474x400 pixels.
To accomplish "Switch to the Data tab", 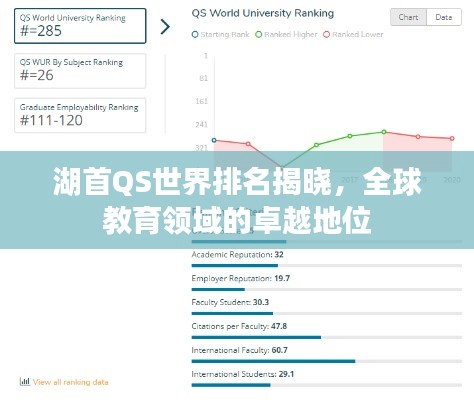I will (444, 17).
